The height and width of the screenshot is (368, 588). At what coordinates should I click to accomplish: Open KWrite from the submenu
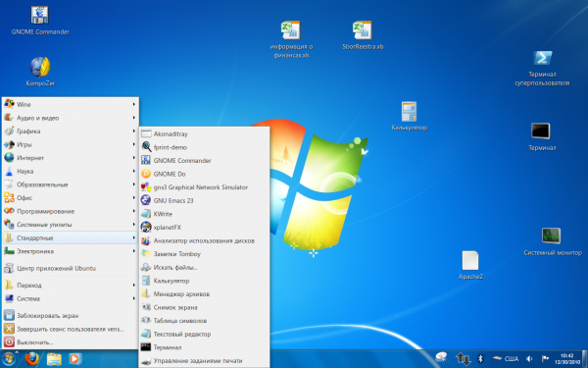click(x=205, y=214)
